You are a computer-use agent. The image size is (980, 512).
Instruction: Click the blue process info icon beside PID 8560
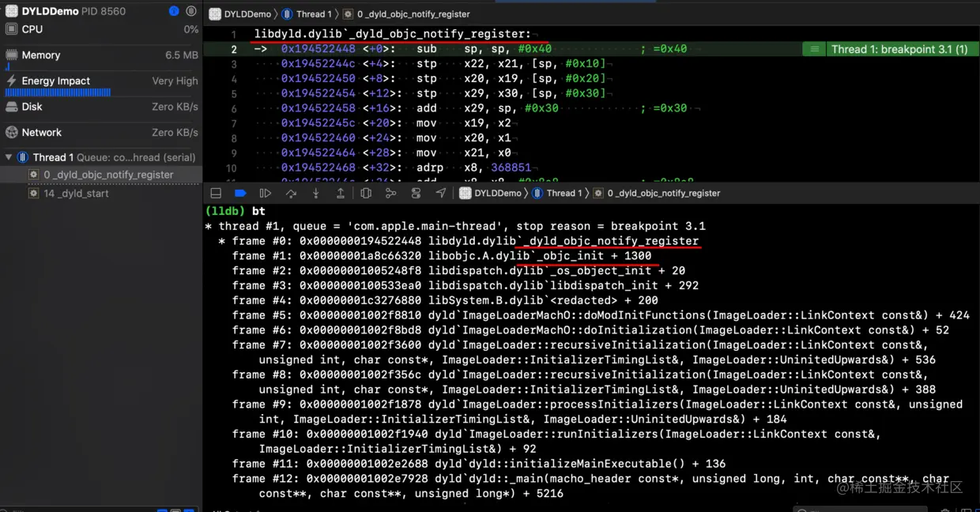(174, 11)
